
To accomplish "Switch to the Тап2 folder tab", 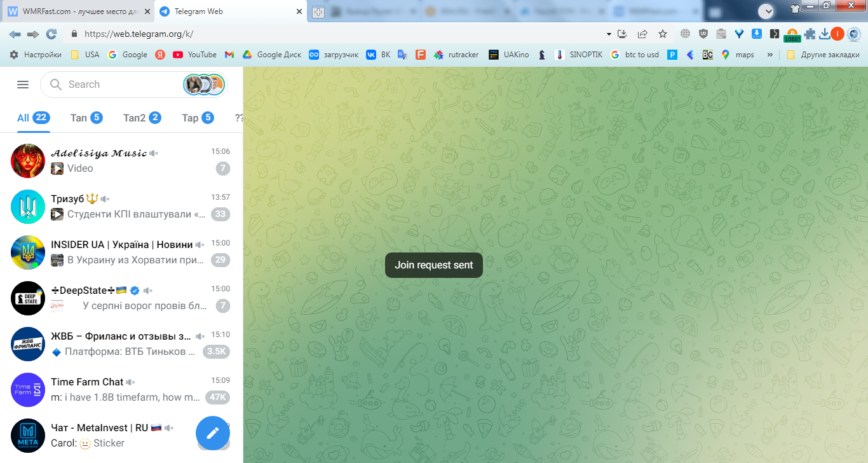I will tap(142, 118).
